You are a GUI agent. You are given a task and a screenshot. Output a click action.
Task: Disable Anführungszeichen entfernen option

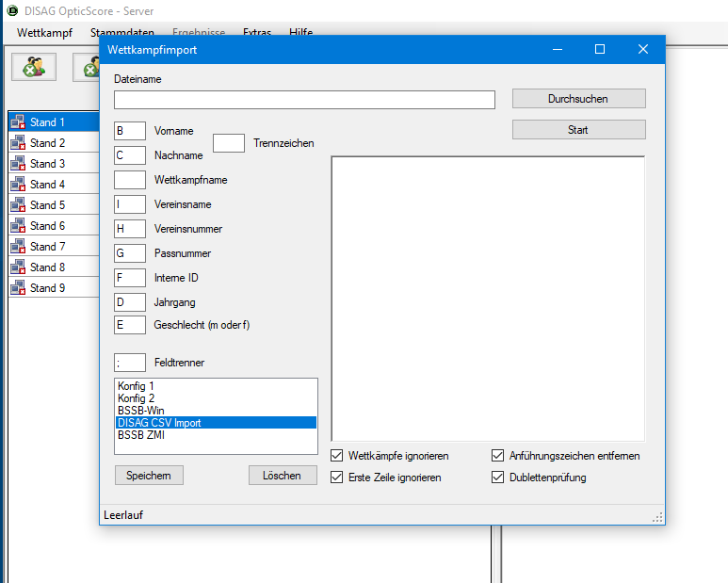[x=498, y=456]
